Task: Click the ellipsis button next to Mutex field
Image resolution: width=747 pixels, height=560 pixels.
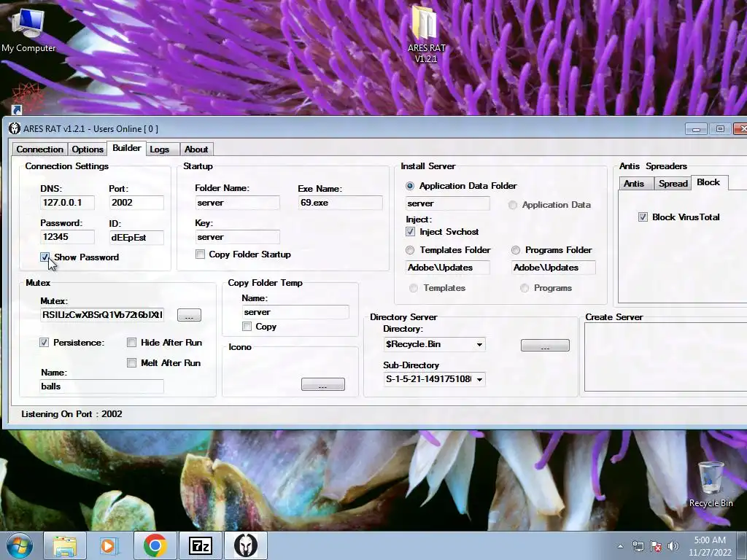Action: pos(189,315)
